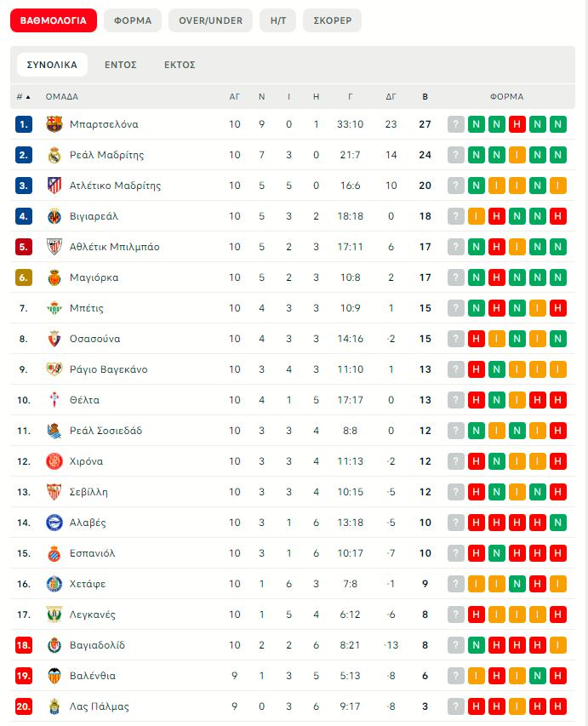Click the Atlético Madrid crest icon
588x726 pixels.
pyautogui.click(x=54, y=186)
